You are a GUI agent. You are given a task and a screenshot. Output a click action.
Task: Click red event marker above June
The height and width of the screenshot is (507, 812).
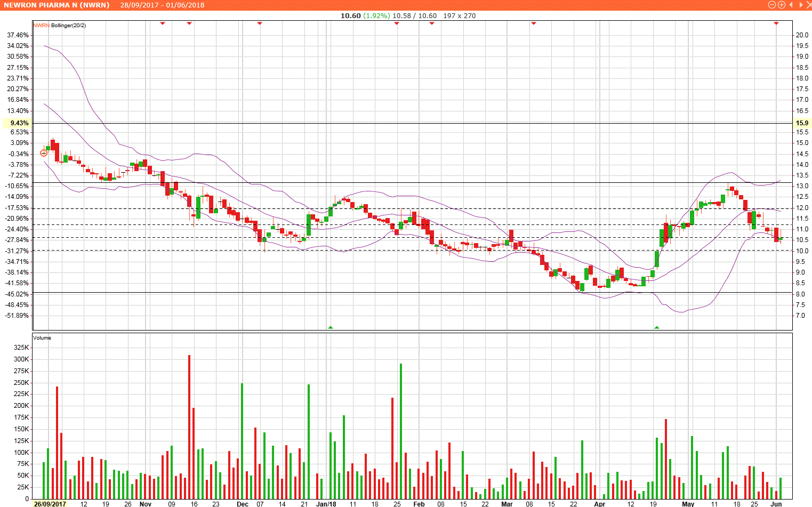(776, 23)
